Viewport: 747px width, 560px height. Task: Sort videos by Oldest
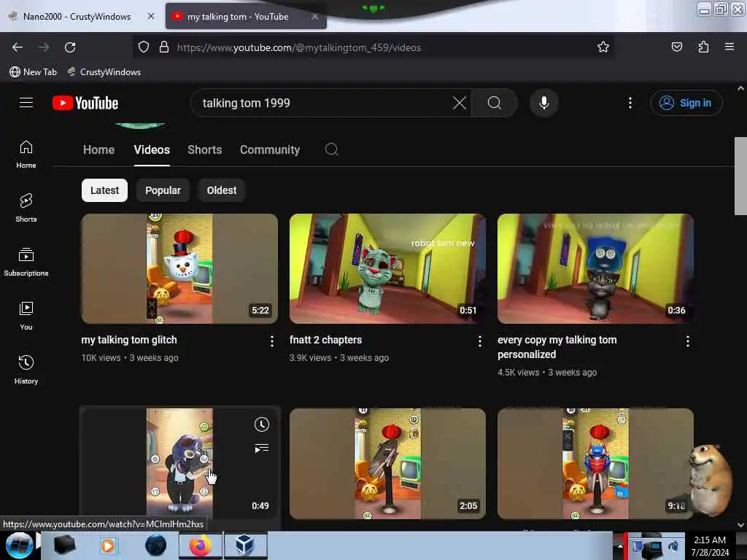coord(222,190)
